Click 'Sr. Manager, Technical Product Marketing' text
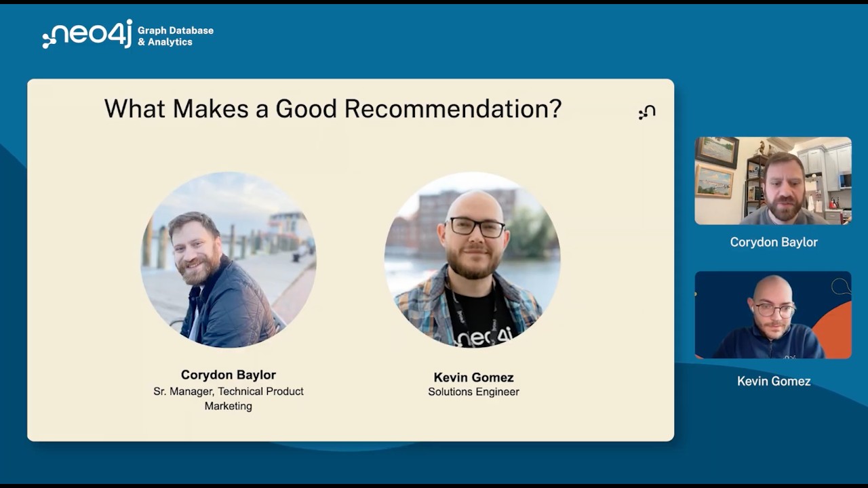Viewport: 868px width, 488px height. tap(229, 399)
